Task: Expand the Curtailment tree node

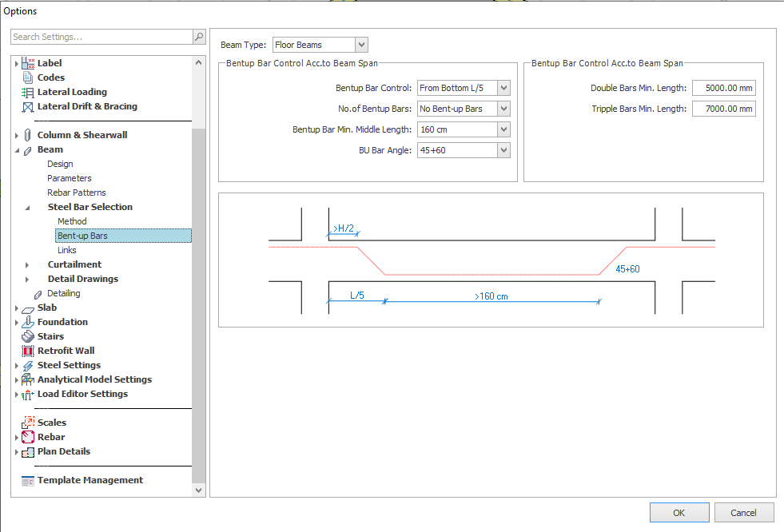Action: tap(28, 264)
